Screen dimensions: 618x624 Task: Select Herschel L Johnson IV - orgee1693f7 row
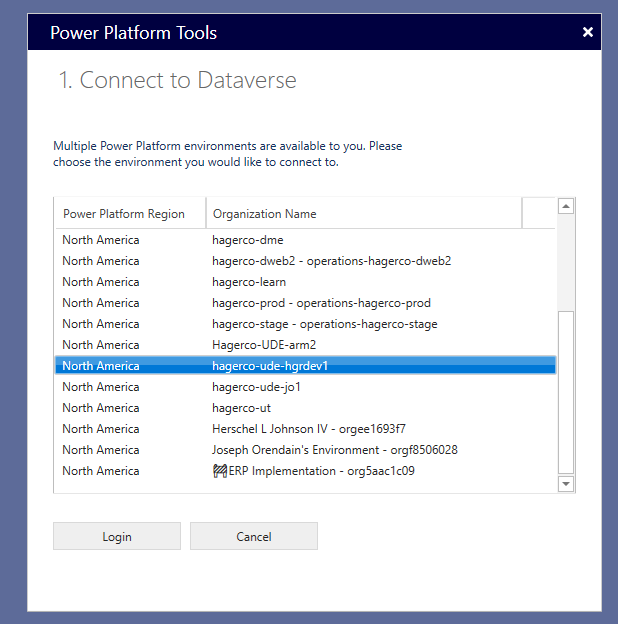tap(305, 429)
